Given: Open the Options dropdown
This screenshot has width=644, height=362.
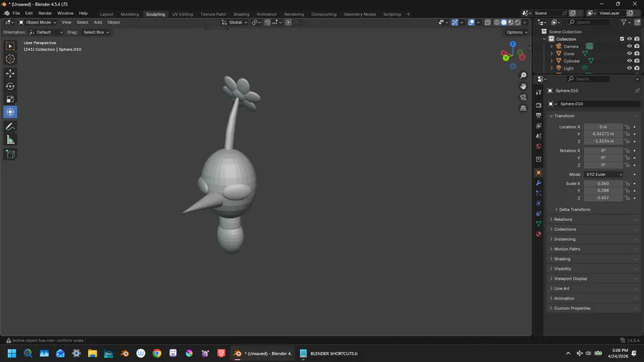Looking at the screenshot, I should tap(517, 32).
